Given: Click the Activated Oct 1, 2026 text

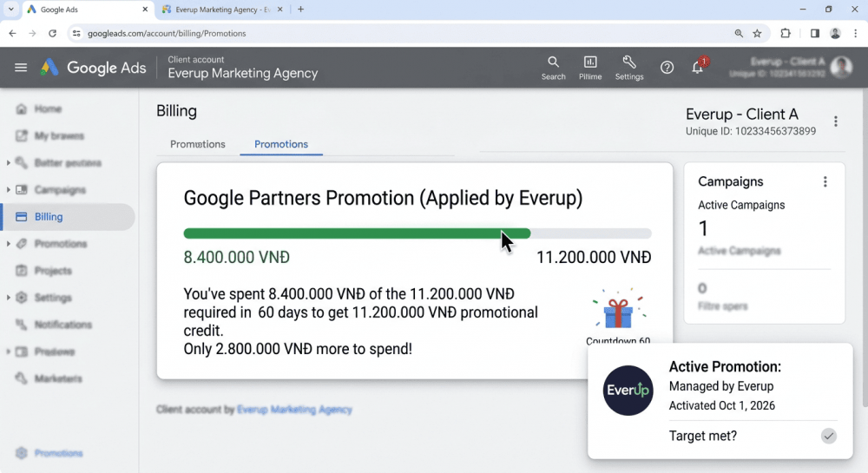Looking at the screenshot, I should tap(722, 405).
